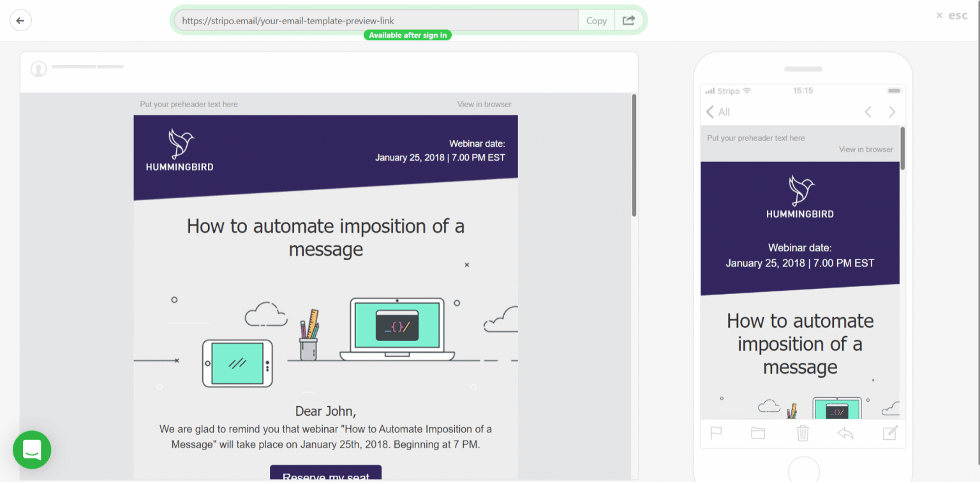The height and width of the screenshot is (484, 980).
Task: Copy the template preview link
Action: coord(595,20)
